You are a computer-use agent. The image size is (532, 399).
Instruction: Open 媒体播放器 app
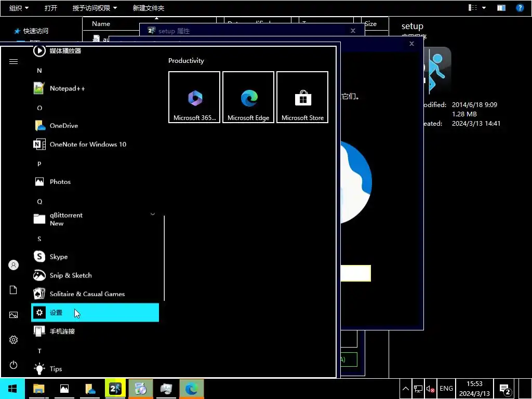95,51
